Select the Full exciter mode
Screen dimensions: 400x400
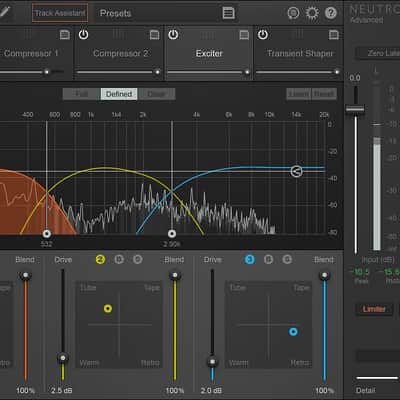pos(82,94)
